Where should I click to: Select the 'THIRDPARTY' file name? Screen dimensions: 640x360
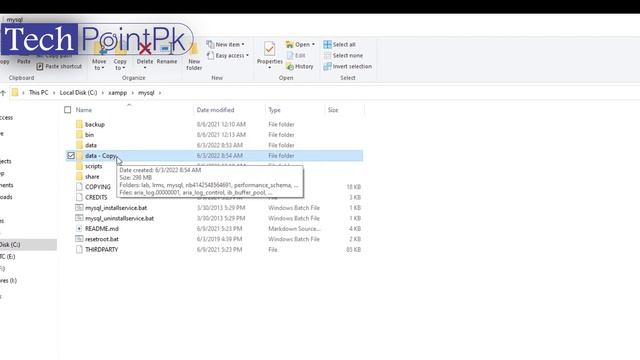tap(101, 249)
